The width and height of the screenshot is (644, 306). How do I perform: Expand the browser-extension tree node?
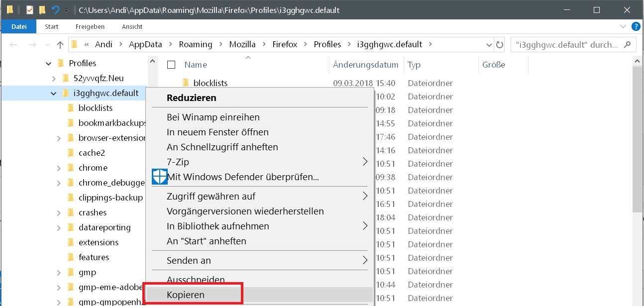pyautogui.click(x=58, y=138)
